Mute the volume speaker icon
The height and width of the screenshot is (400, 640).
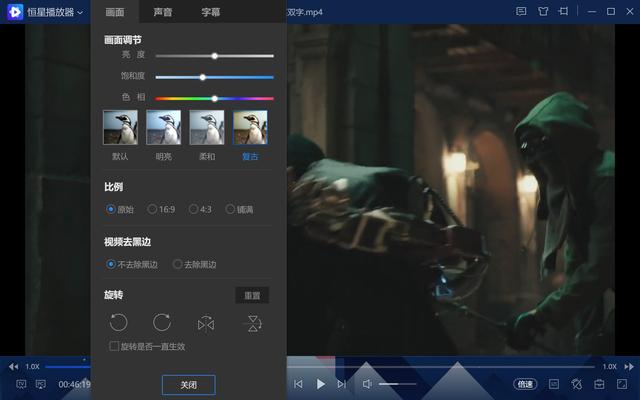(x=368, y=384)
